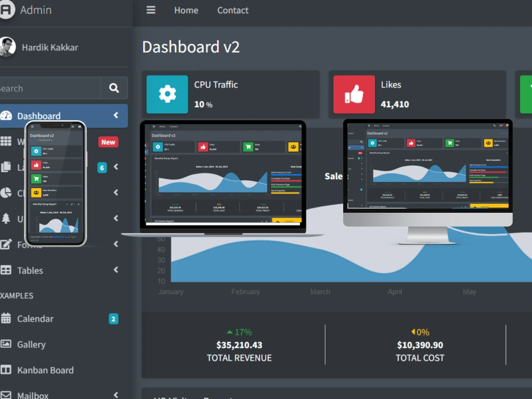Click the Forms edit pencil icon
This screenshot has width=532, height=399.
pyautogui.click(x=6, y=244)
